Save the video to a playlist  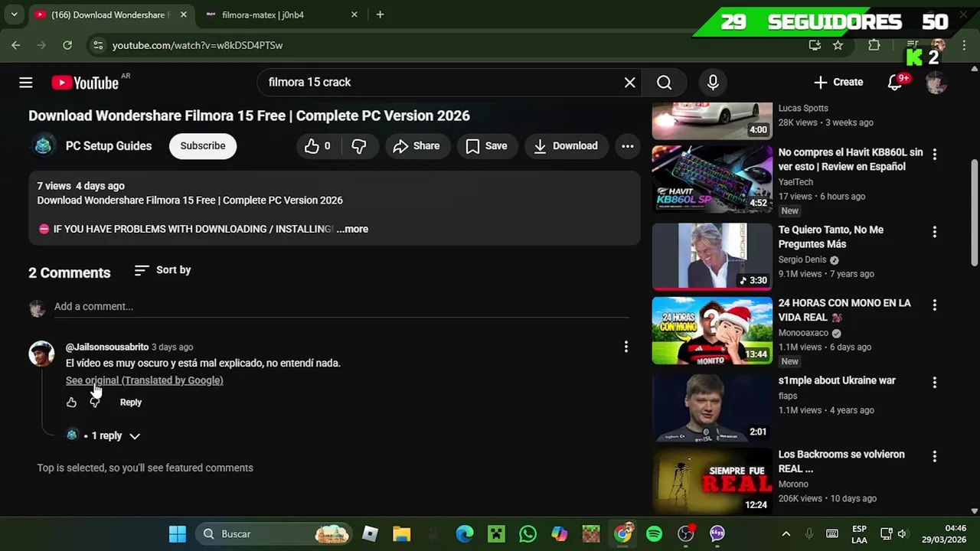(487, 146)
